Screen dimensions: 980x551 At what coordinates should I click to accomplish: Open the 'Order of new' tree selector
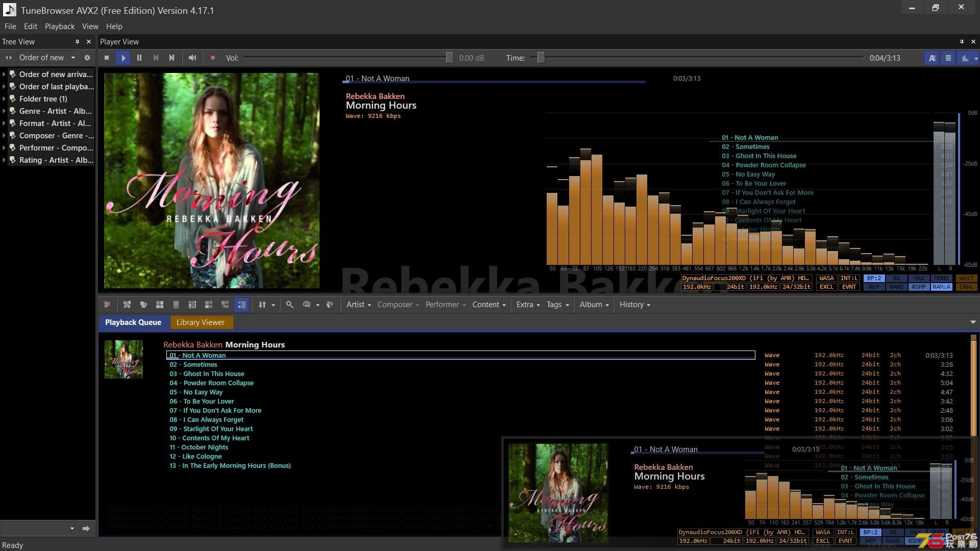pyautogui.click(x=47, y=58)
